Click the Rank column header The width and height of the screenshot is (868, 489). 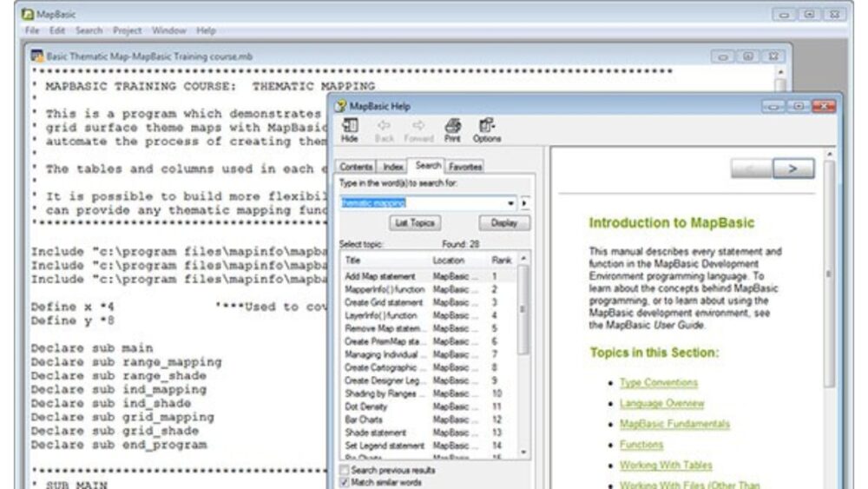click(x=502, y=261)
